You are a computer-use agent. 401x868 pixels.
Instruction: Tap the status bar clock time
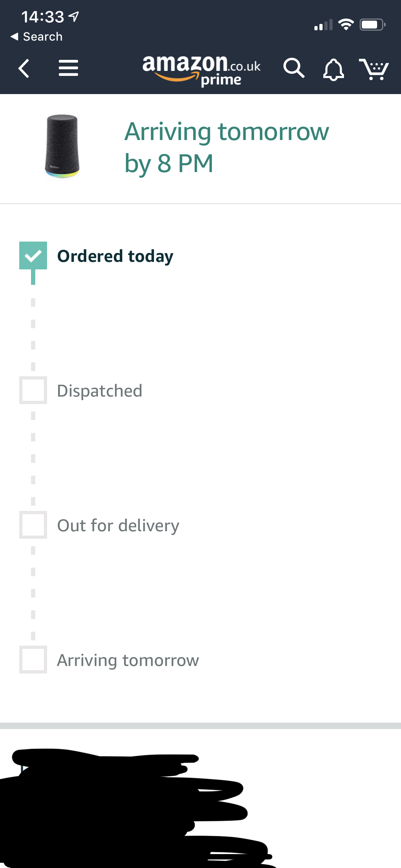(x=42, y=17)
